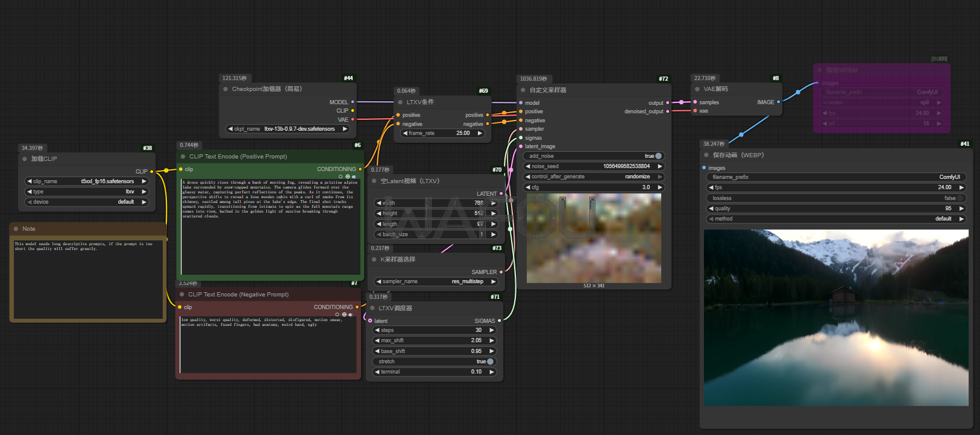
Task: Click the filename_prefix field showing ComfyUI in 保存动画
Action: (x=836, y=177)
